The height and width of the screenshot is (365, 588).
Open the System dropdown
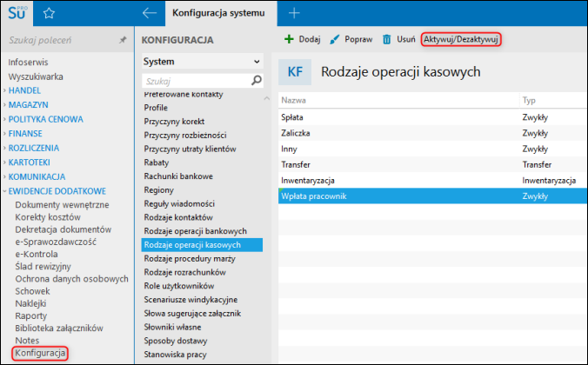pyautogui.click(x=202, y=62)
